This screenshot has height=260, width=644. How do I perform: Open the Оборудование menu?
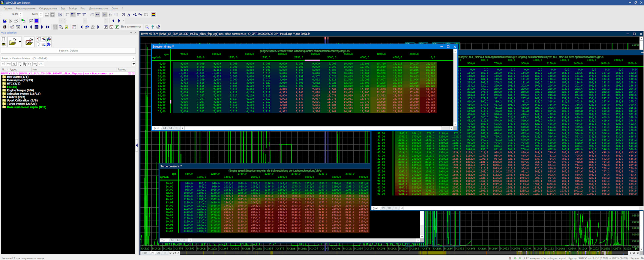[x=48, y=8]
